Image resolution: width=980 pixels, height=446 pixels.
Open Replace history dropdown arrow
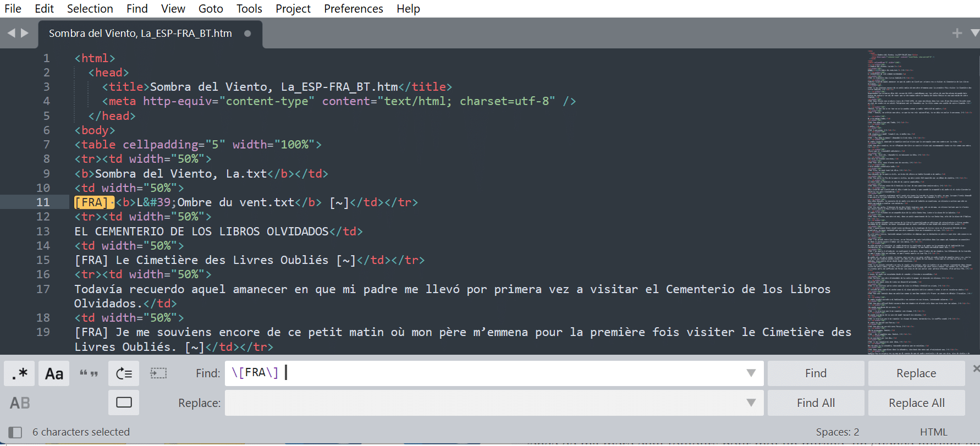751,403
